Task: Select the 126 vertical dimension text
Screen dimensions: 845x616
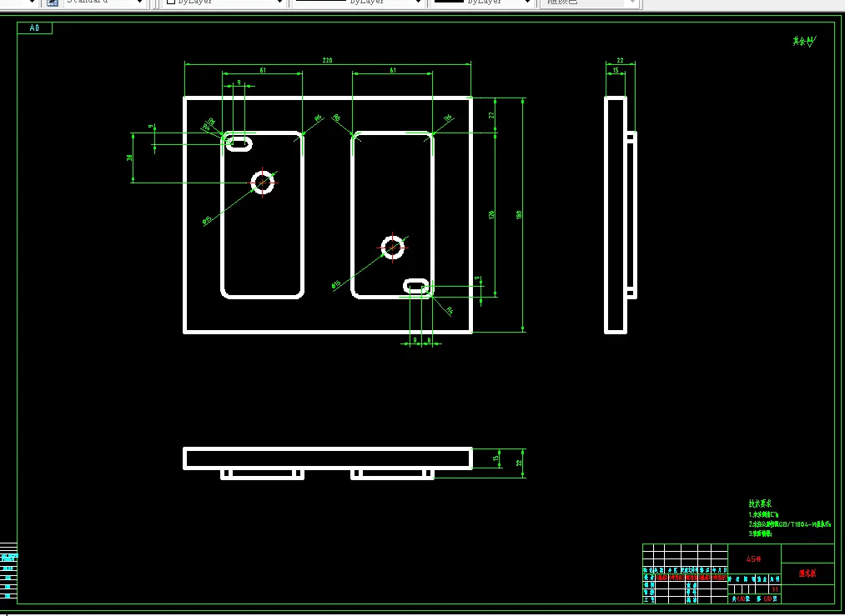Action: click(x=491, y=214)
